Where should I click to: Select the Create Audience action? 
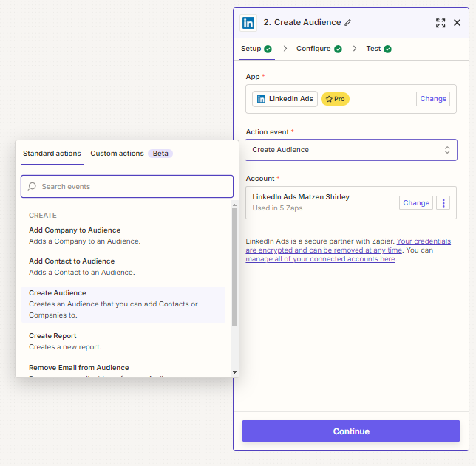tap(123, 304)
